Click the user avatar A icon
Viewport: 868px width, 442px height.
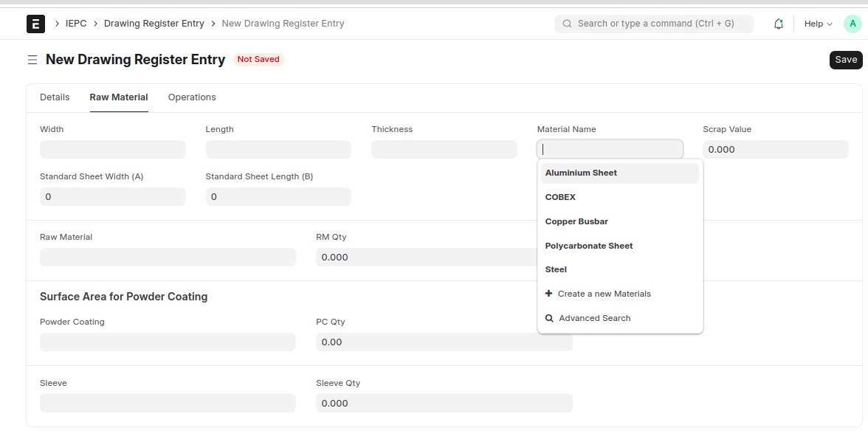pos(852,24)
